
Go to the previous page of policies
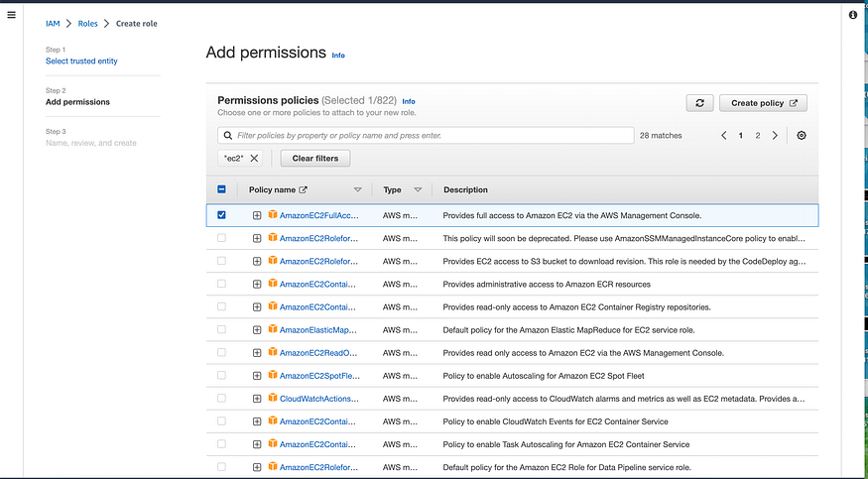(x=724, y=136)
